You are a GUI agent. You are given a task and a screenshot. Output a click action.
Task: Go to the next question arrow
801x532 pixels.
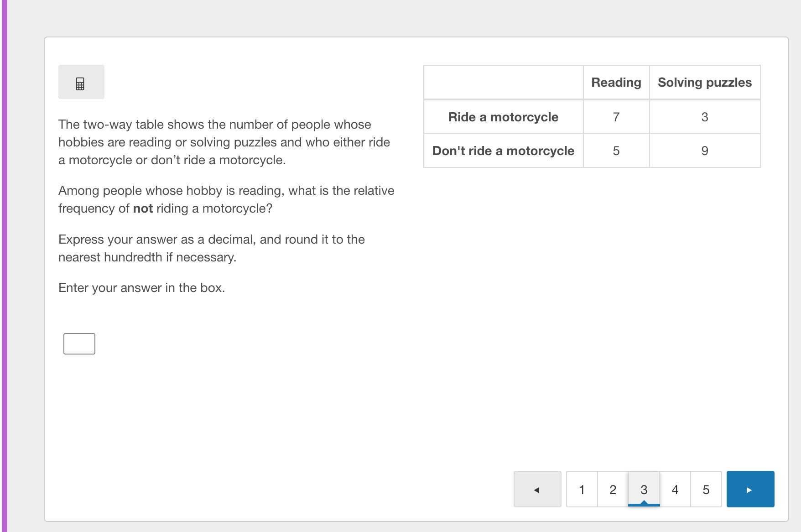(750, 489)
